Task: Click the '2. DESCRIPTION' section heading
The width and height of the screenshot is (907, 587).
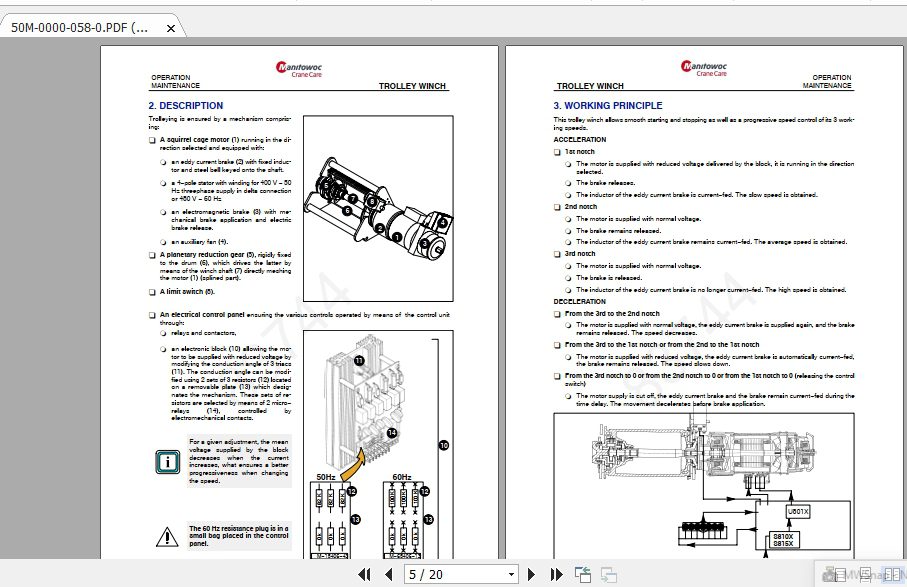Action: click(x=186, y=105)
